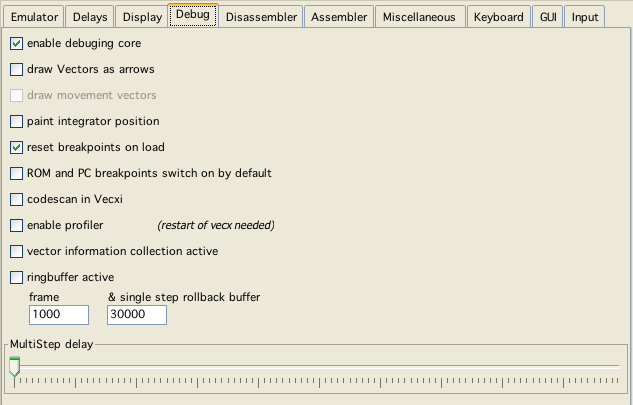Turn on the enable profiler checkbox
Image resolution: width=633 pixels, height=405 pixels.
point(16,226)
